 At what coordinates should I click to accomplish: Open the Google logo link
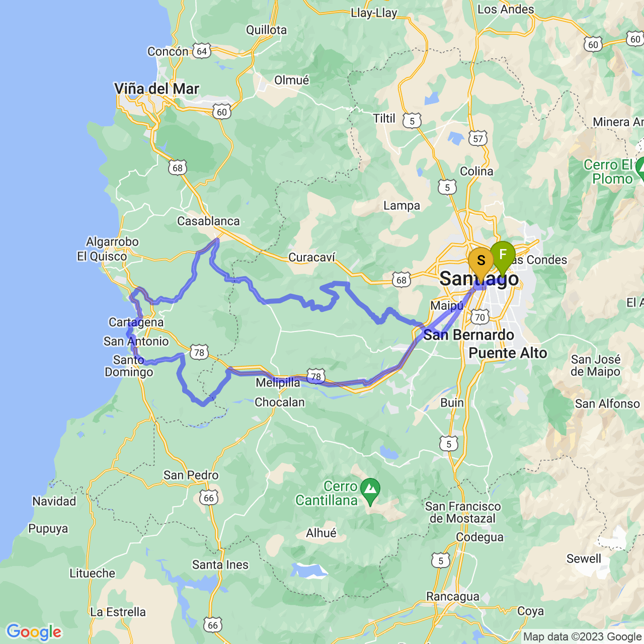[34, 632]
